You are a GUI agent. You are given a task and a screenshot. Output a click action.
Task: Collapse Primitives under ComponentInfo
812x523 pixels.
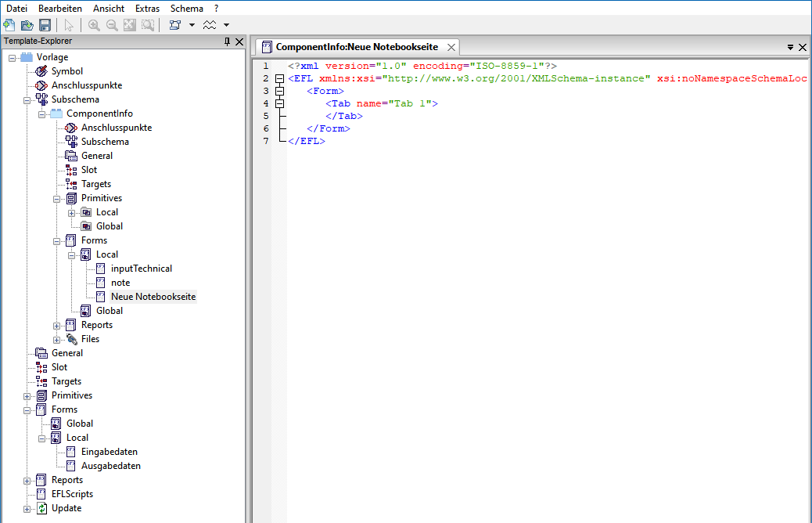(x=57, y=199)
